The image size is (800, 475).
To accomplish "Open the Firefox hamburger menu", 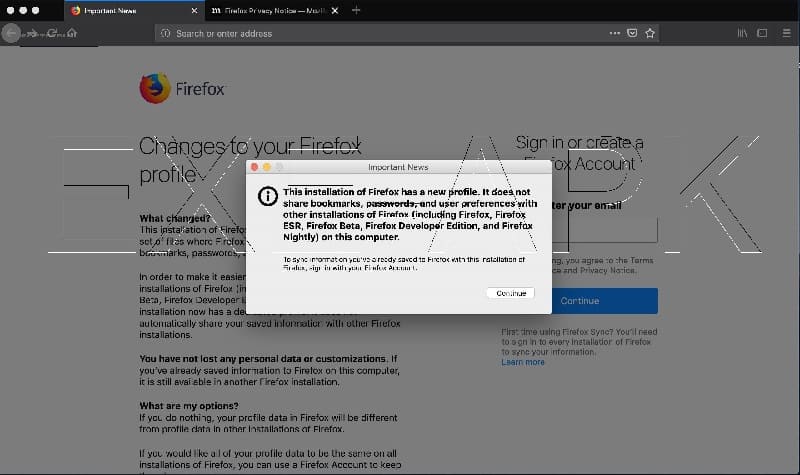I will point(786,33).
